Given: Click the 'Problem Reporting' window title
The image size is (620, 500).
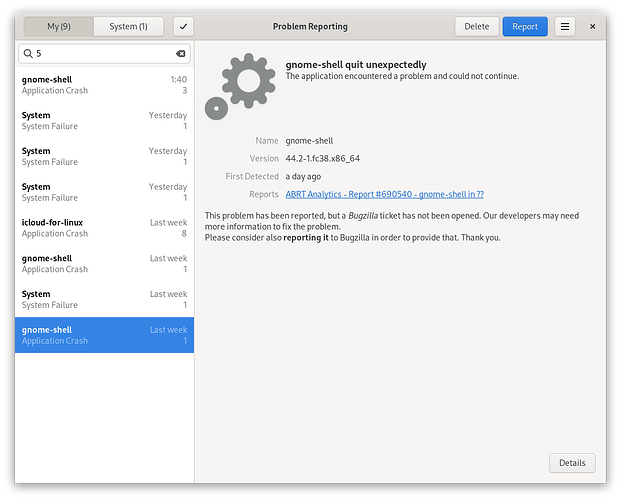Looking at the screenshot, I should (x=310, y=26).
